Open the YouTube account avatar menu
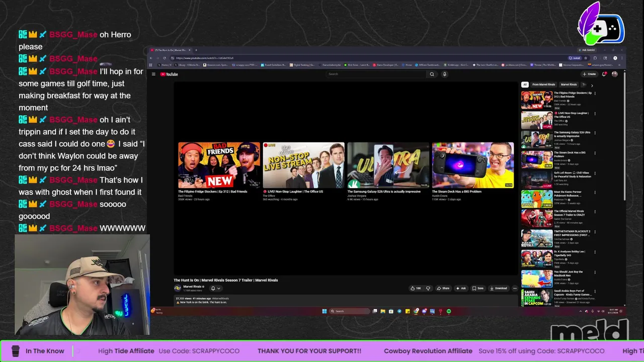This screenshot has height=362, width=644. click(615, 74)
